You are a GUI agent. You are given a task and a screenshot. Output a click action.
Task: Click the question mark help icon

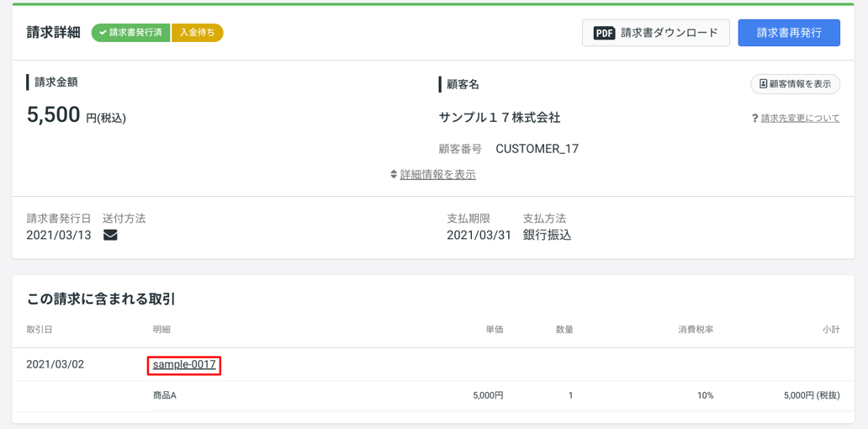point(754,118)
